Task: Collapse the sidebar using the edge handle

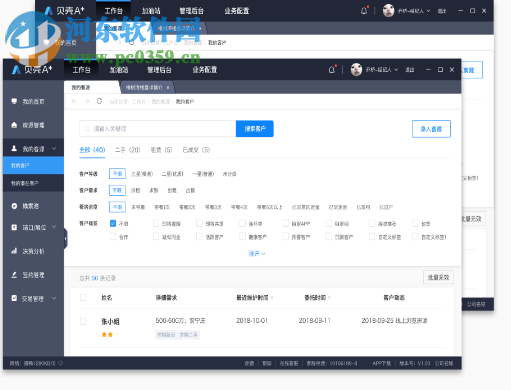Action: point(66,238)
